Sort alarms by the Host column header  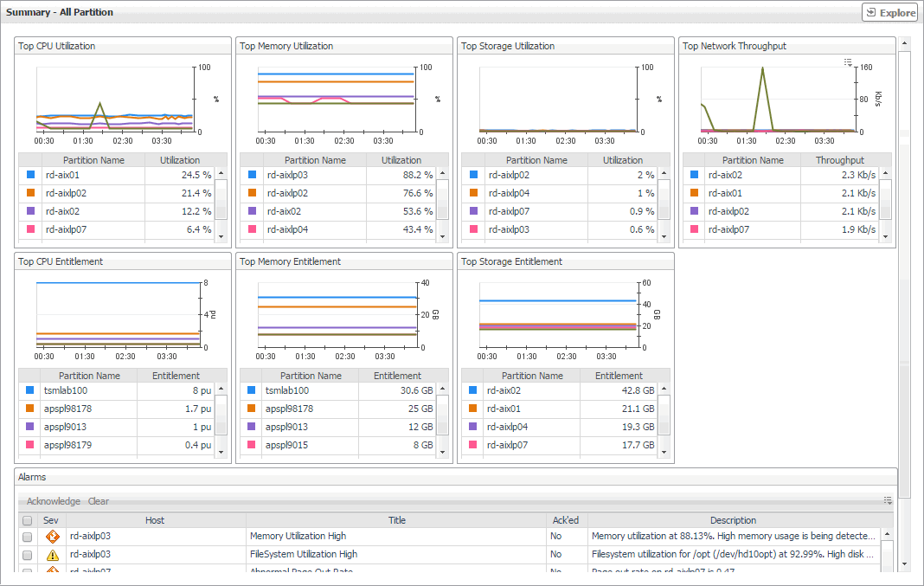coord(155,520)
